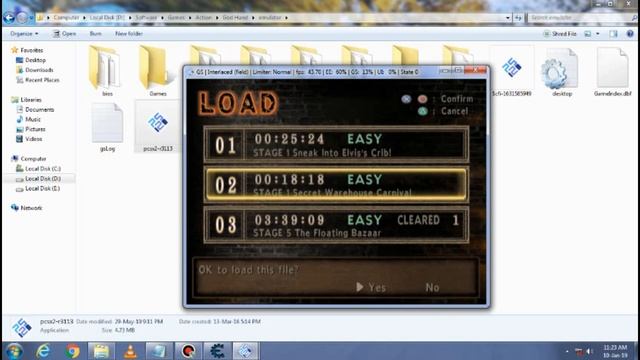Screen dimensions: 640x360
Task: Expand the address bar history dropdown
Action: coord(508,18)
